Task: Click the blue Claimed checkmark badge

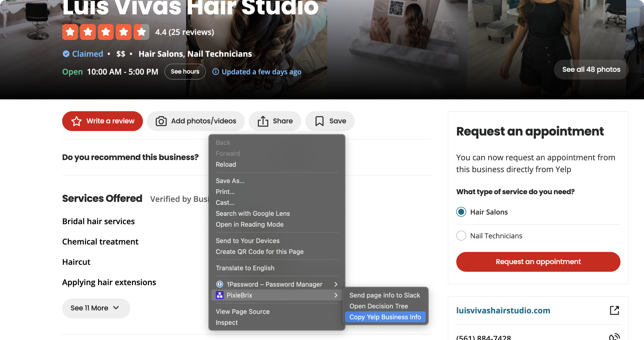Action: [x=66, y=54]
